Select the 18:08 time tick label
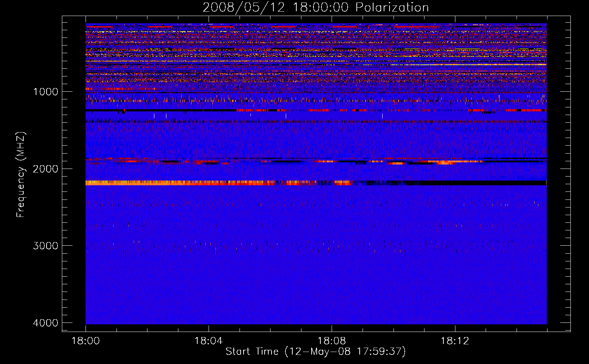 332,341
